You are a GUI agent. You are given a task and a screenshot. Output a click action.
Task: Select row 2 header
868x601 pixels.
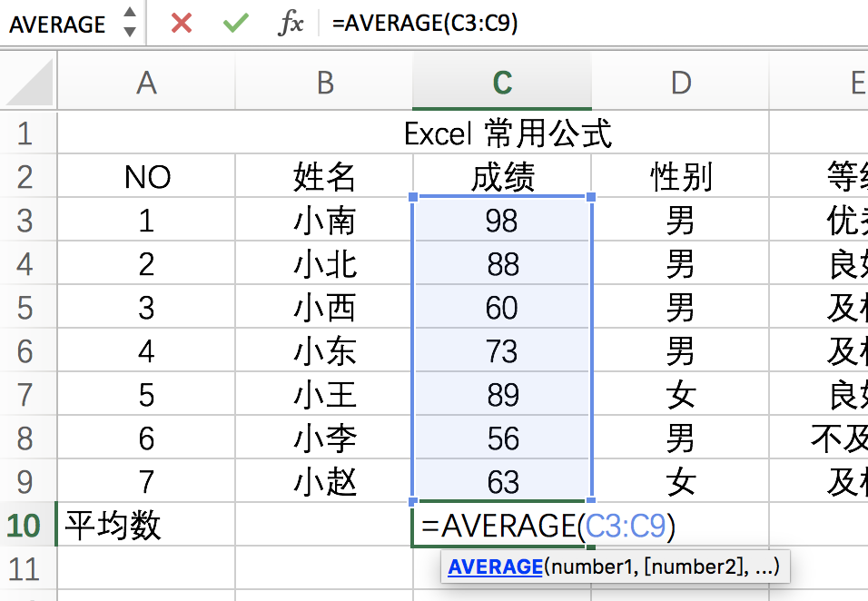(28, 176)
